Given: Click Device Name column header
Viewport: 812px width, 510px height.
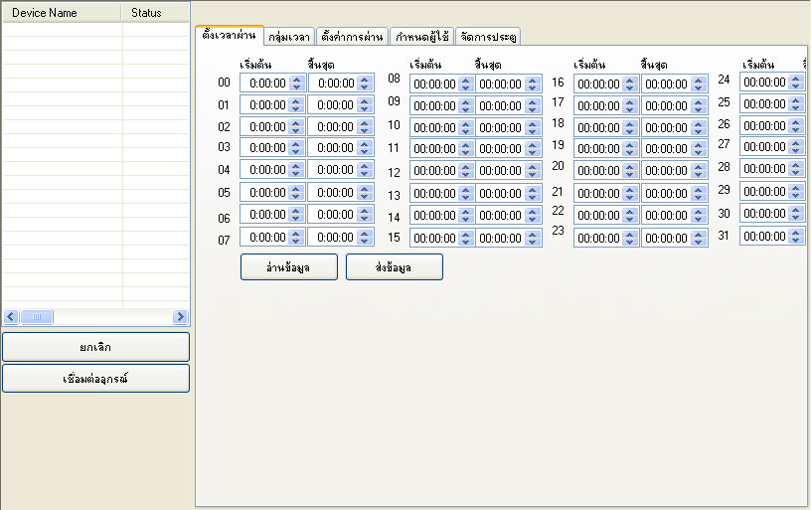Looking at the screenshot, I should coord(63,13).
